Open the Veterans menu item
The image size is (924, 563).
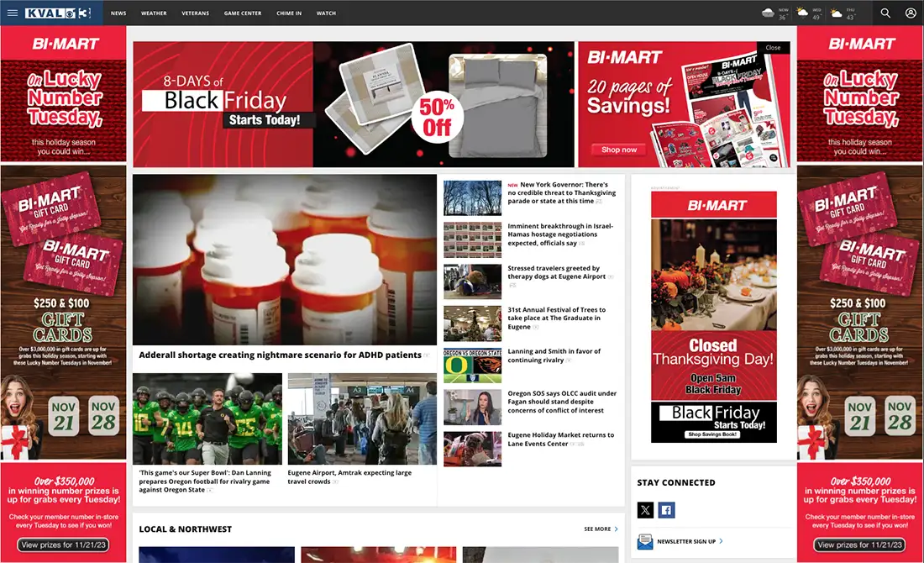pyautogui.click(x=195, y=13)
